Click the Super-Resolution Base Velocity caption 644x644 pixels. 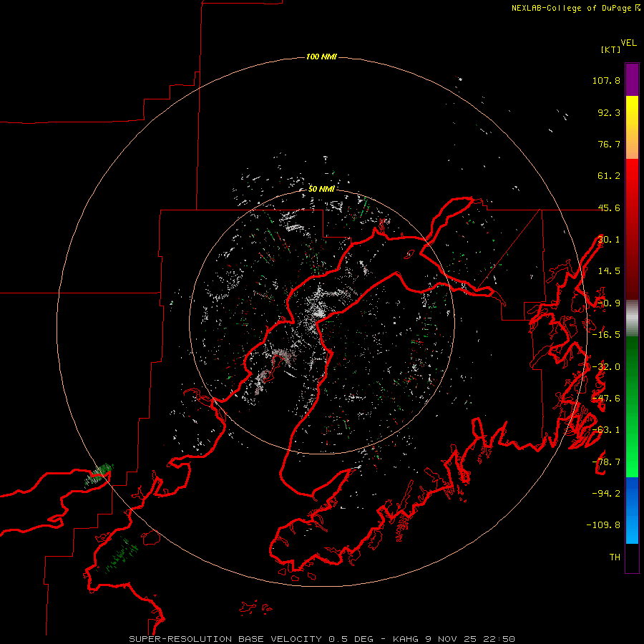click(322, 639)
